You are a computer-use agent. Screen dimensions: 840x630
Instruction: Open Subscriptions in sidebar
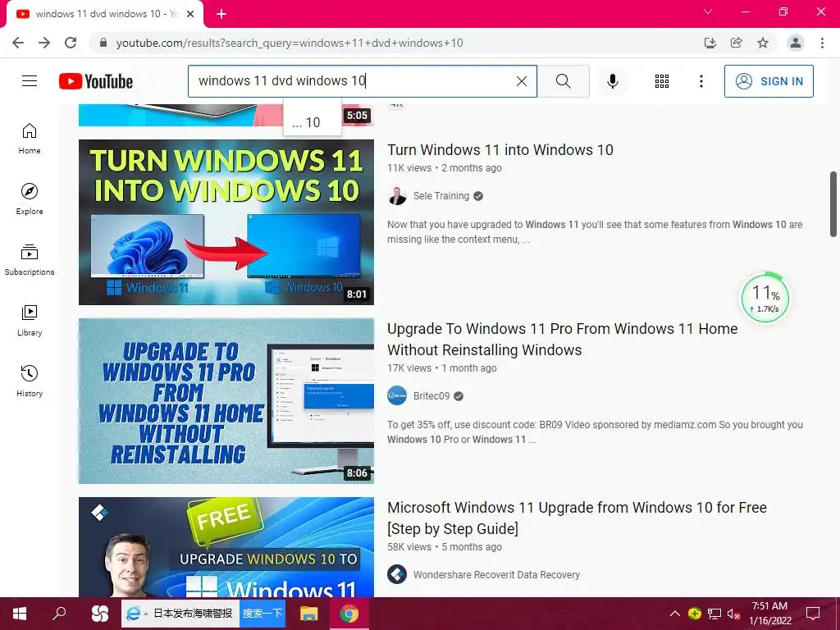pyautogui.click(x=30, y=260)
